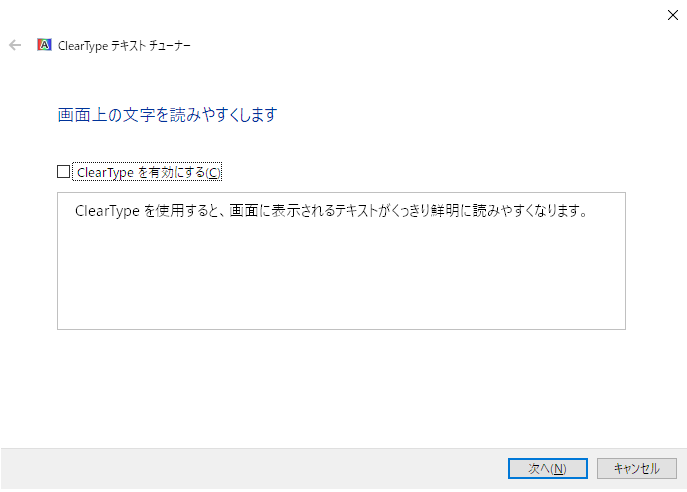Proceed with the 次へ(N) button

[548, 468]
